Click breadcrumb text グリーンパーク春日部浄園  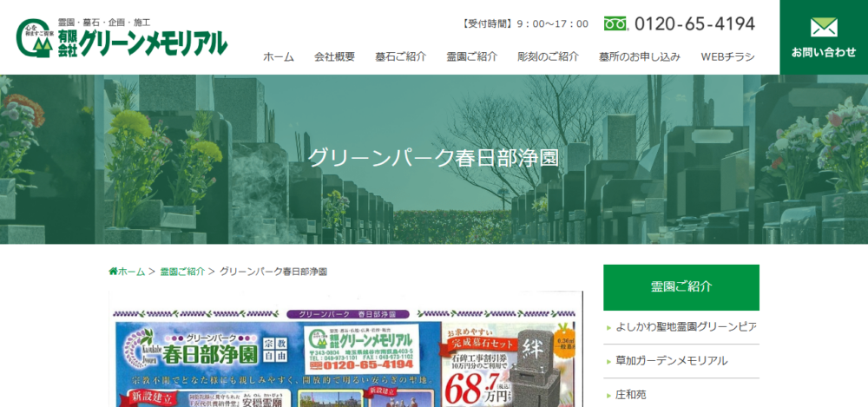point(273,272)
